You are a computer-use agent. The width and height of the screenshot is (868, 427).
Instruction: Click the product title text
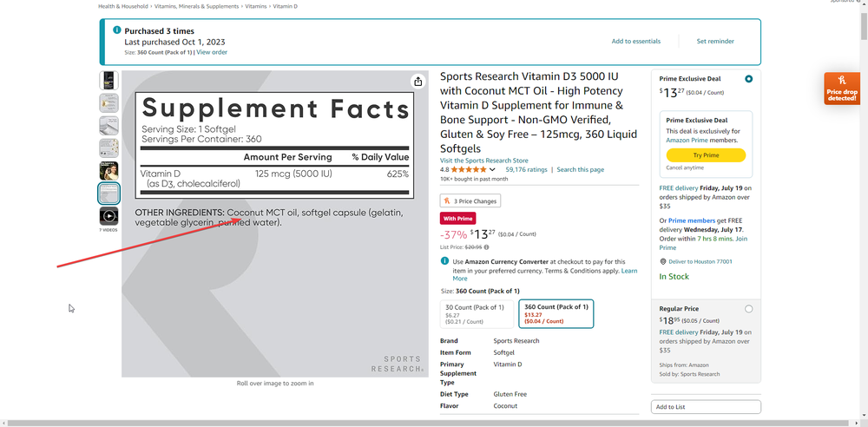[539, 113]
